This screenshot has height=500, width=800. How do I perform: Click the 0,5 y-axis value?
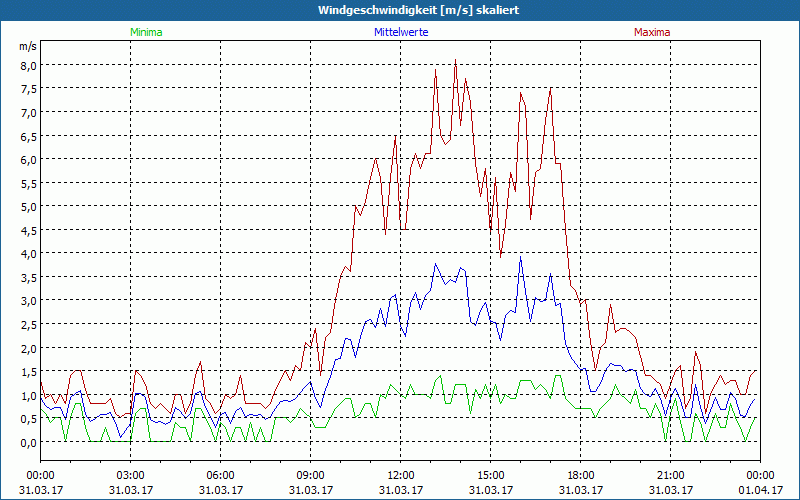(29, 419)
